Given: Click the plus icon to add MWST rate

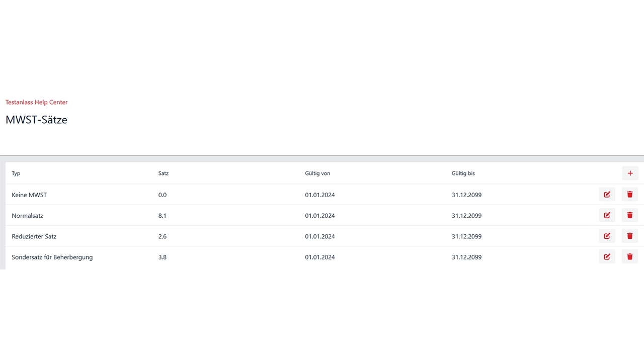Looking at the screenshot, I should 630,173.
